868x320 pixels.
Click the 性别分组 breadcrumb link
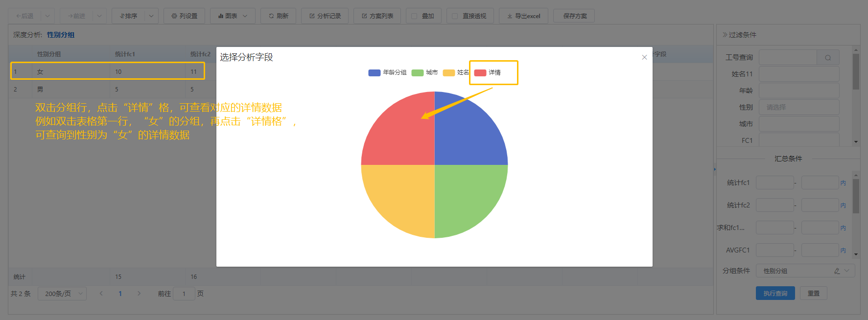pos(61,35)
